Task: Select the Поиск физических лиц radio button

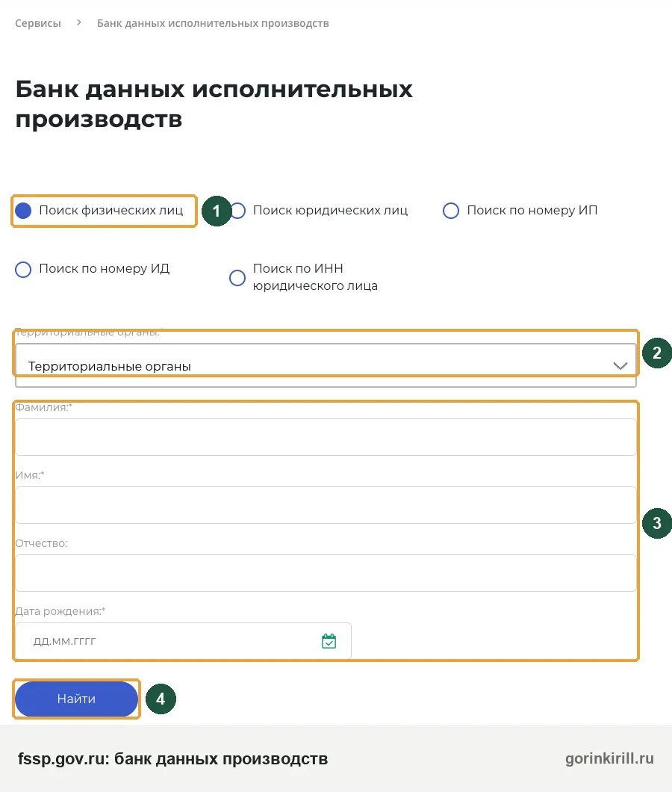Action: [x=23, y=211]
